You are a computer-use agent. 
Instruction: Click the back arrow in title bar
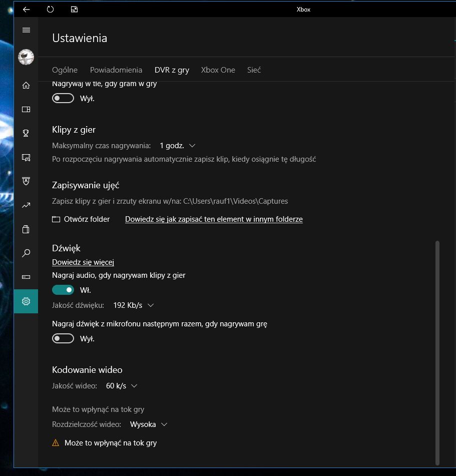pyautogui.click(x=26, y=10)
